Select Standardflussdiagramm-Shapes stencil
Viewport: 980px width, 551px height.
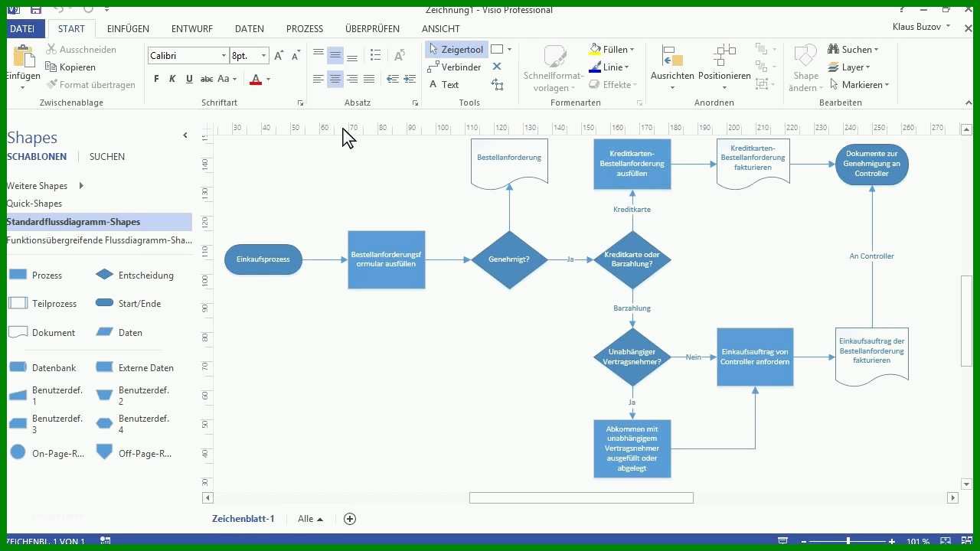coord(100,222)
